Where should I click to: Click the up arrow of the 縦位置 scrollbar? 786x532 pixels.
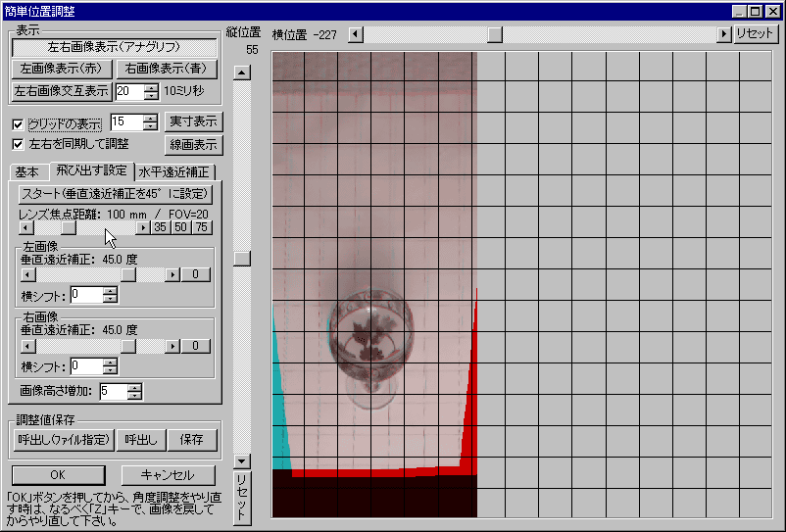(x=243, y=72)
